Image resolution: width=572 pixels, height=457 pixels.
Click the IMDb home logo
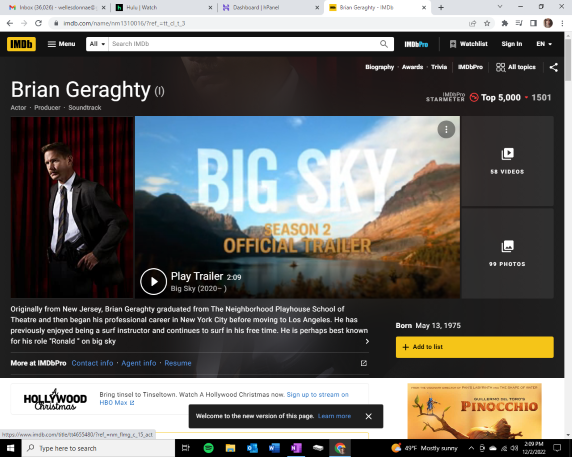click(x=21, y=44)
